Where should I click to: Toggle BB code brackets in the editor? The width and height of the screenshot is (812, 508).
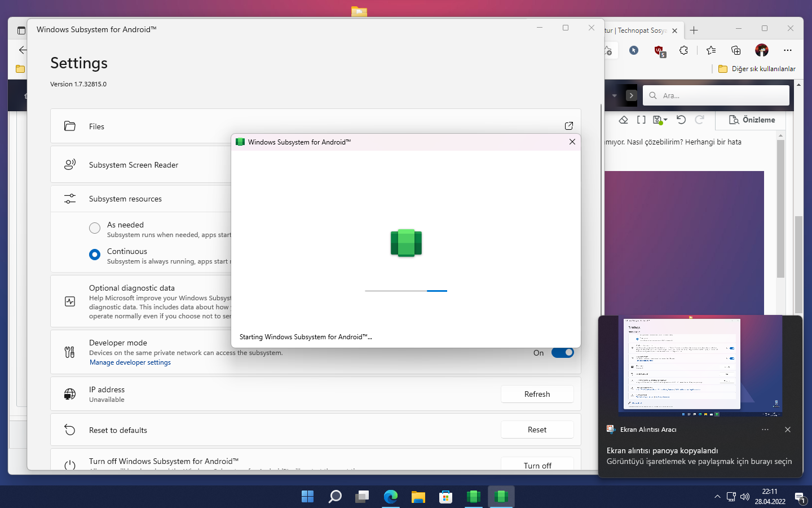click(641, 120)
